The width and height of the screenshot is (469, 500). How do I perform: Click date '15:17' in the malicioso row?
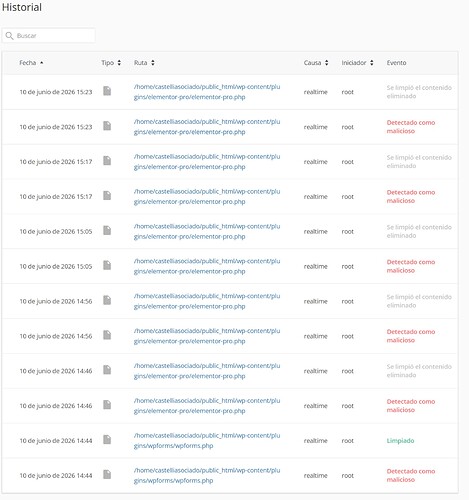(x=56, y=197)
